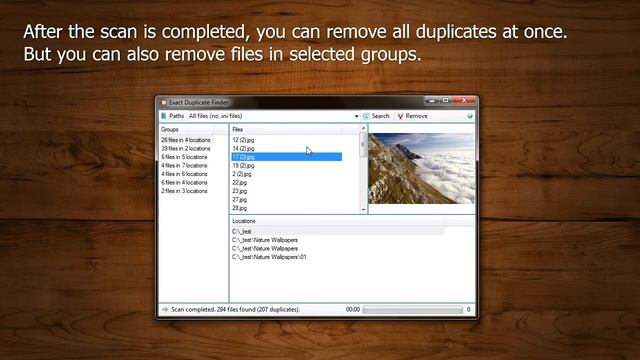
Task: Select file '19 (2).jpg'
Action: pos(243,166)
